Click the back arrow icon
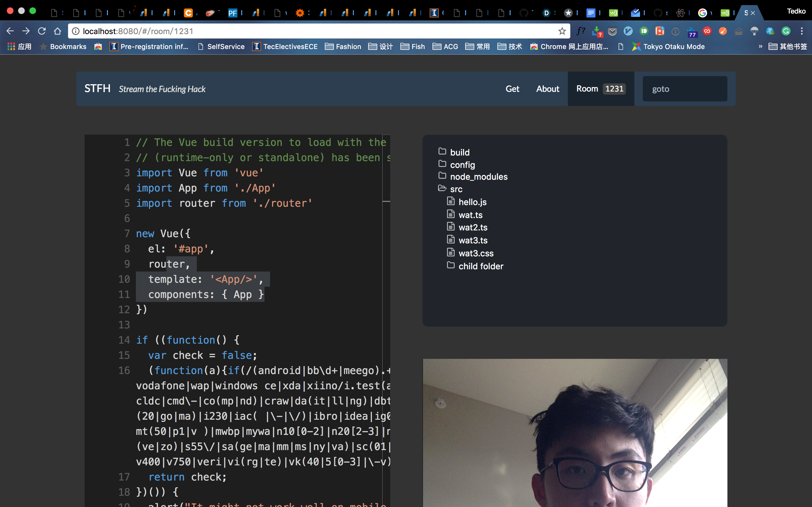 (10, 31)
